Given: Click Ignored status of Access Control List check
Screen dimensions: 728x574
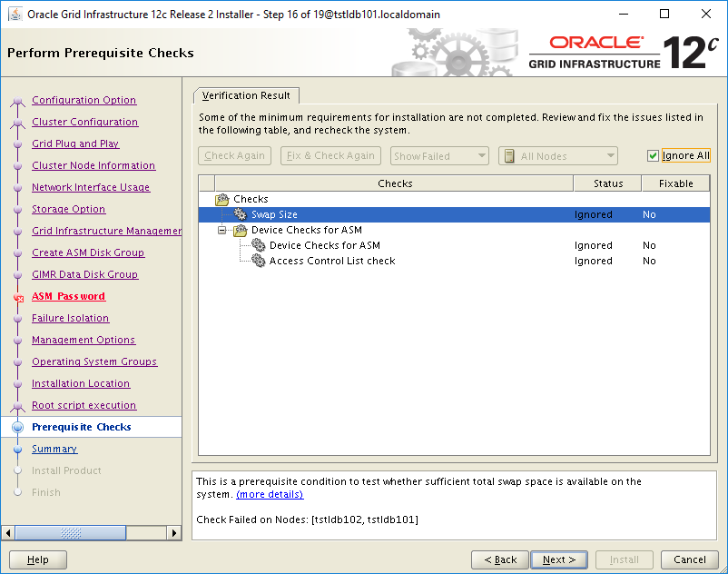Looking at the screenshot, I should click(593, 261).
